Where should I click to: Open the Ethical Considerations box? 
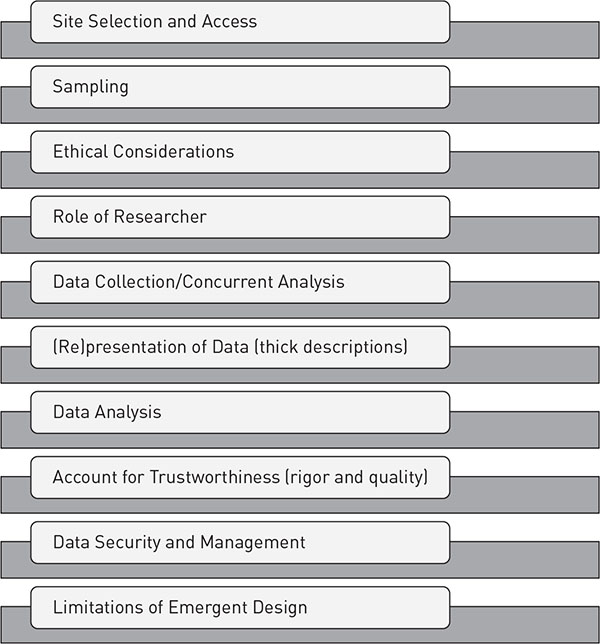coord(240,151)
